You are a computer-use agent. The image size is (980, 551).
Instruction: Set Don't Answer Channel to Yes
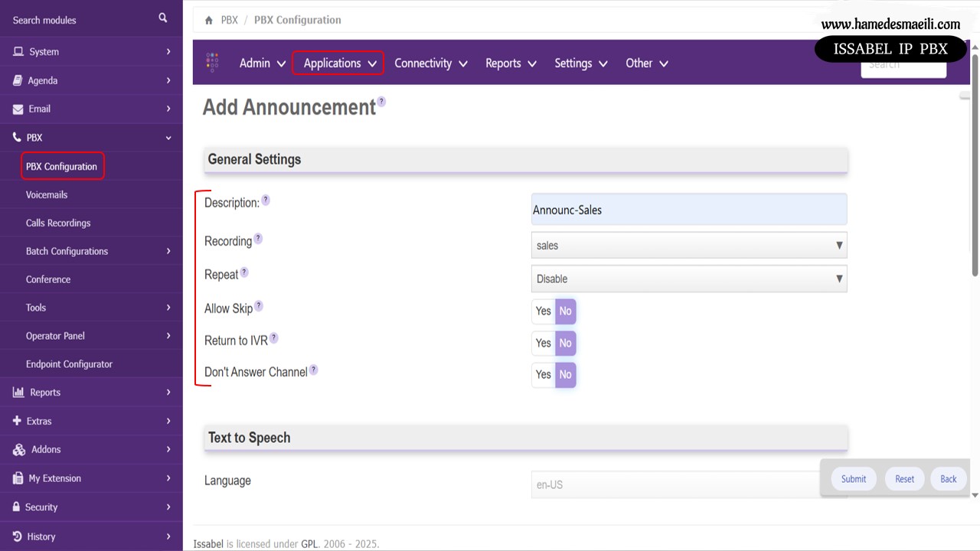coord(544,375)
